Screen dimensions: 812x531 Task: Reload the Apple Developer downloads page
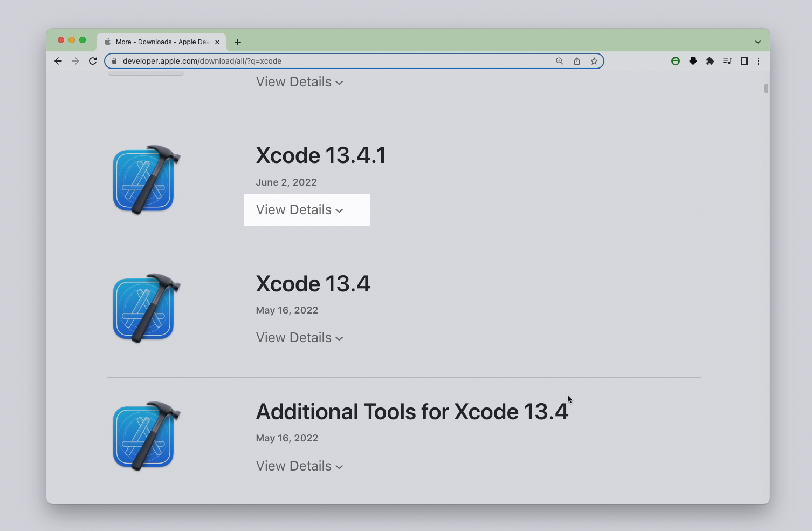pos(93,61)
